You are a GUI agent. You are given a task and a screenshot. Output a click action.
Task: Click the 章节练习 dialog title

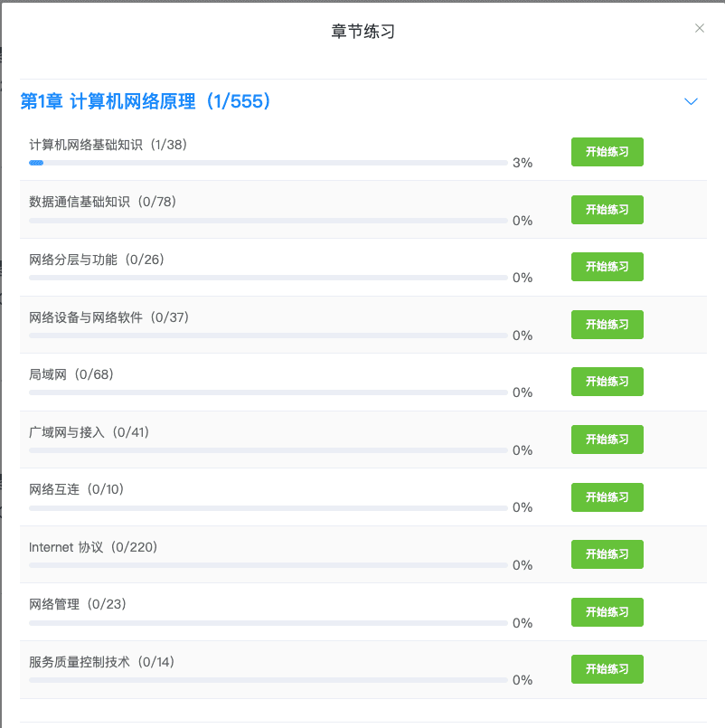(x=362, y=32)
